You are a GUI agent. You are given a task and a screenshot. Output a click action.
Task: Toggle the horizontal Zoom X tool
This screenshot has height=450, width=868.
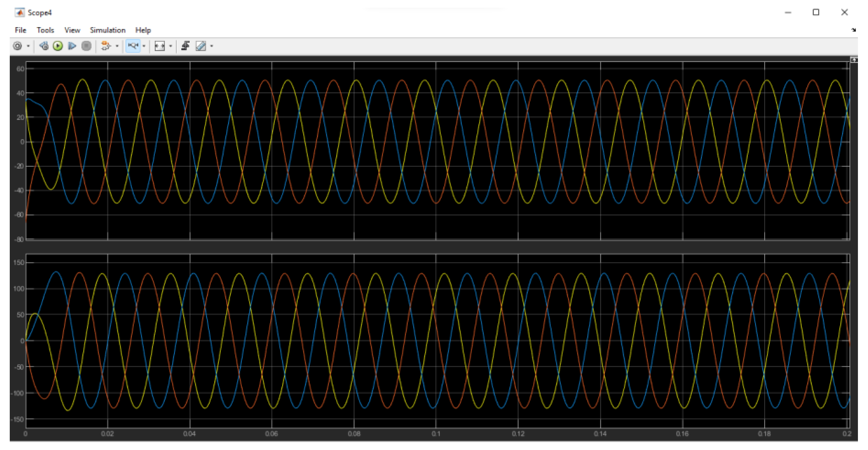pyautogui.click(x=133, y=46)
